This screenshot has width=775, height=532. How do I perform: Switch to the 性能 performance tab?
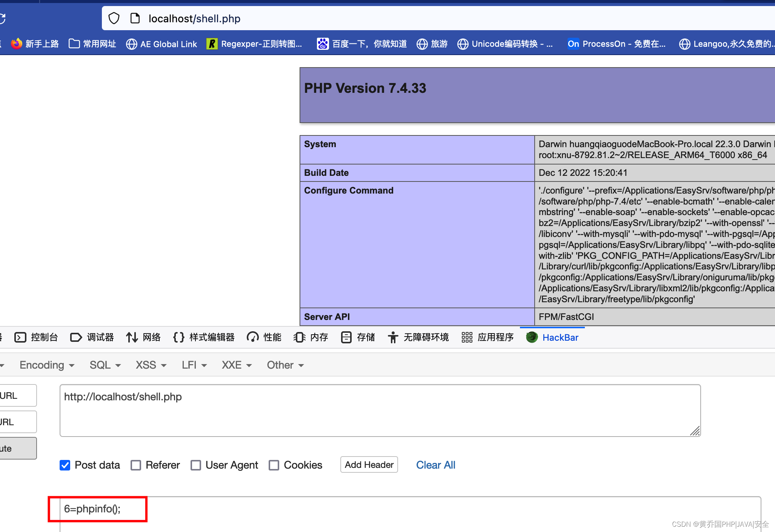click(264, 337)
